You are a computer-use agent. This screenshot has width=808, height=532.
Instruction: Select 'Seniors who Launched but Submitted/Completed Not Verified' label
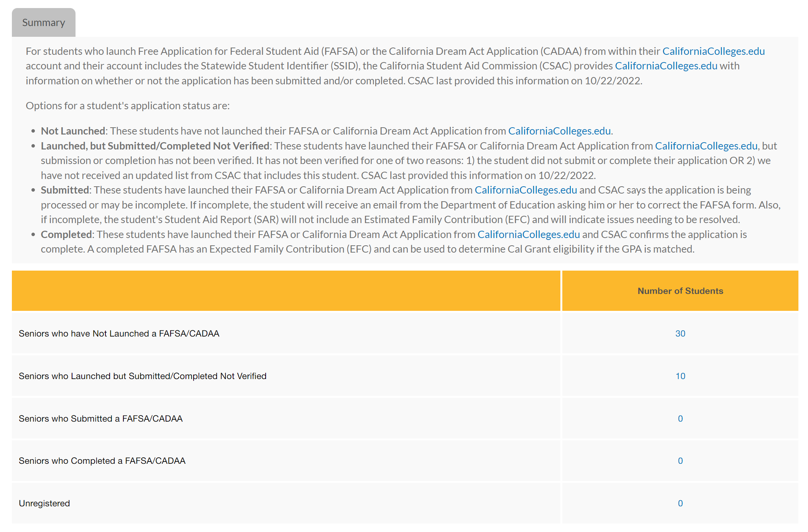point(143,376)
